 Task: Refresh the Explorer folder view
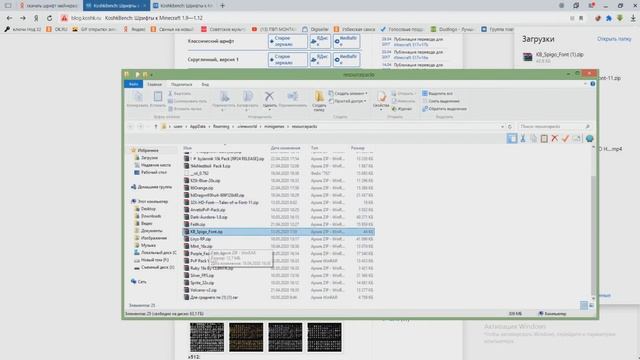pyautogui.click(x=510, y=127)
